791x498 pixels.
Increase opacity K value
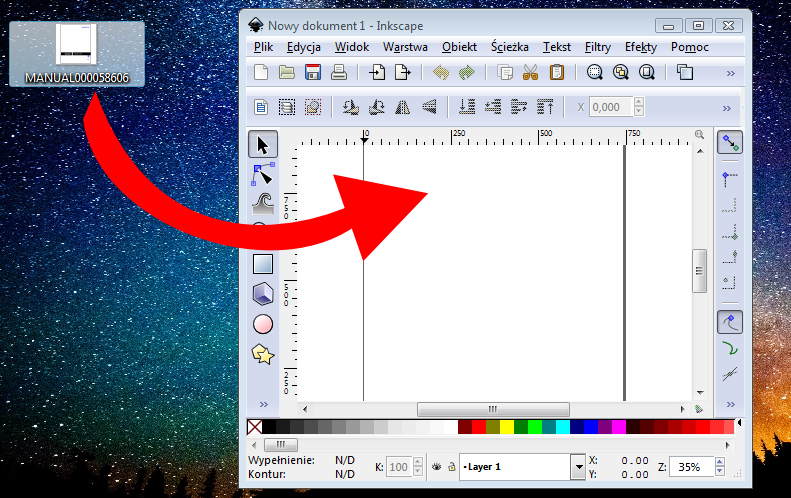418,462
